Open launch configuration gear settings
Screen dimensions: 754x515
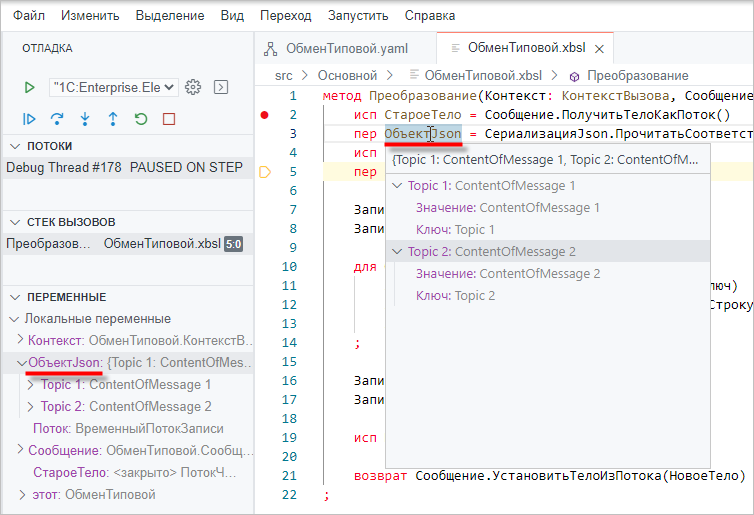(194, 87)
